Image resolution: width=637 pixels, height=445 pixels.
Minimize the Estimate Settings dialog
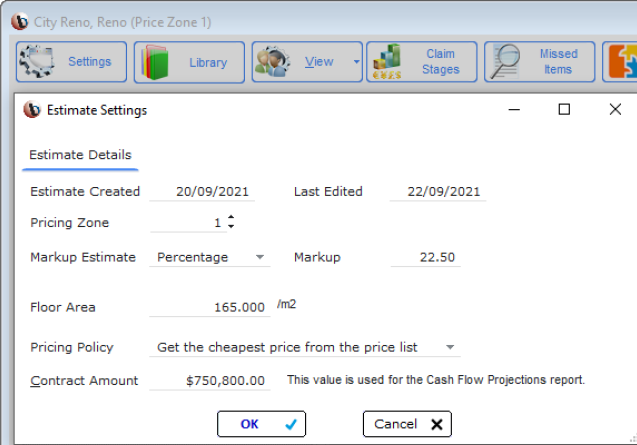(514, 109)
